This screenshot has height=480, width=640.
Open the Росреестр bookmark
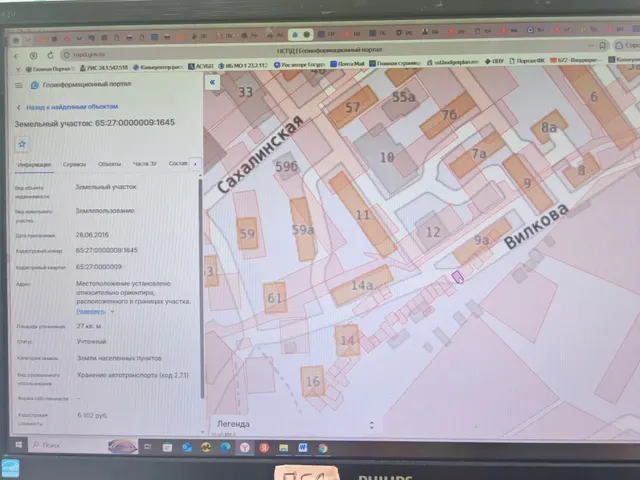point(299,64)
